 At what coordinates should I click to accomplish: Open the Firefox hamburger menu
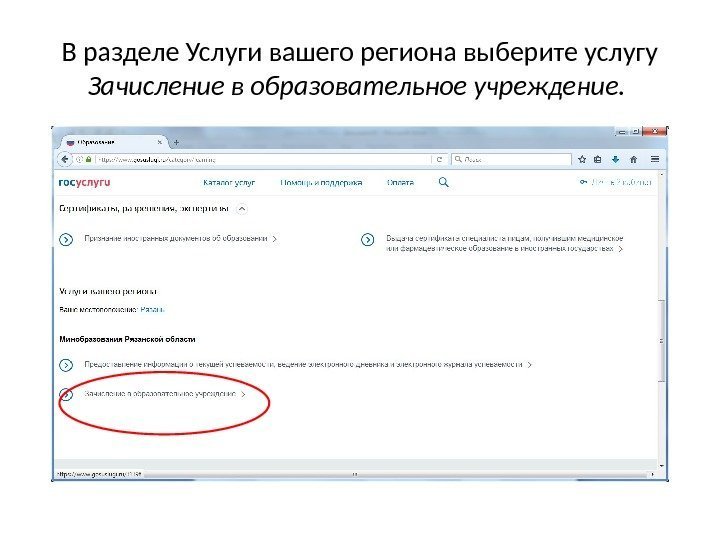coord(655,159)
